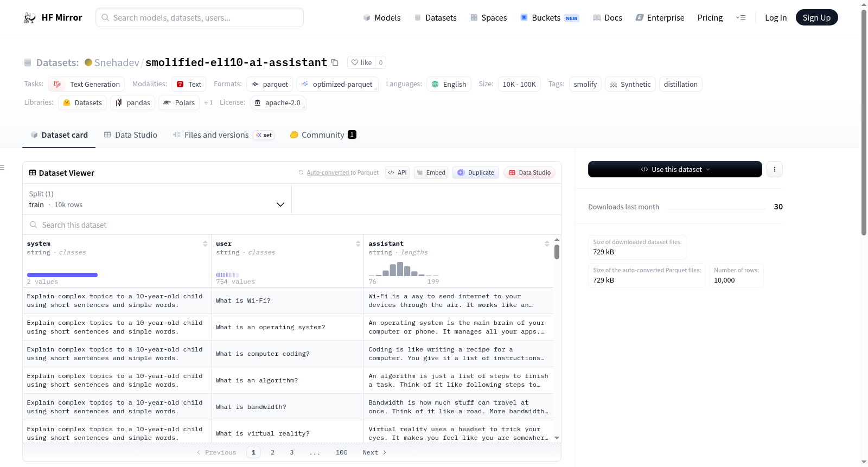Show more libraries with +1

click(208, 103)
